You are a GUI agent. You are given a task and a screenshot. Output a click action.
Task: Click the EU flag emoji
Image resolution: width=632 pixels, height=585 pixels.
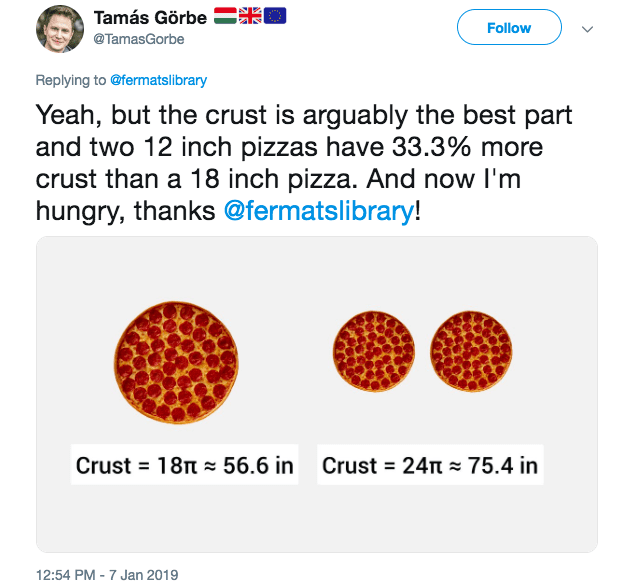tap(275, 16)
